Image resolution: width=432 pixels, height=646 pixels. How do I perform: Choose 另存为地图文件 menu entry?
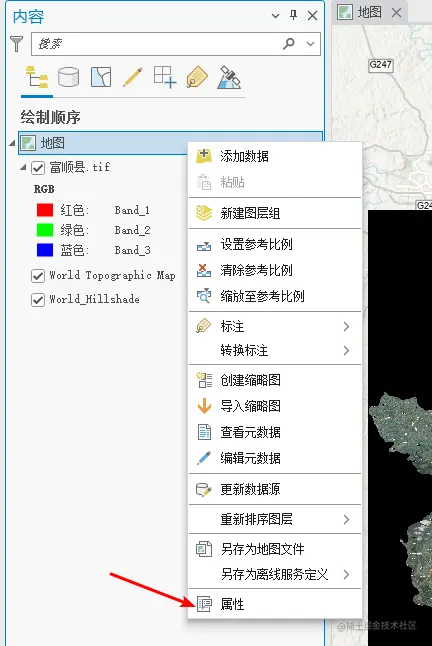tap(275, 549)
